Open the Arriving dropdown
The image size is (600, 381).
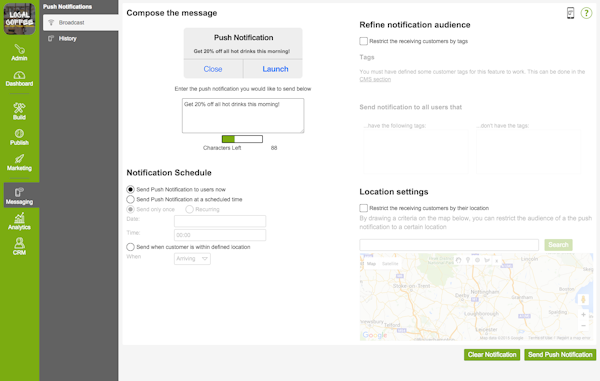pos(192,259)
